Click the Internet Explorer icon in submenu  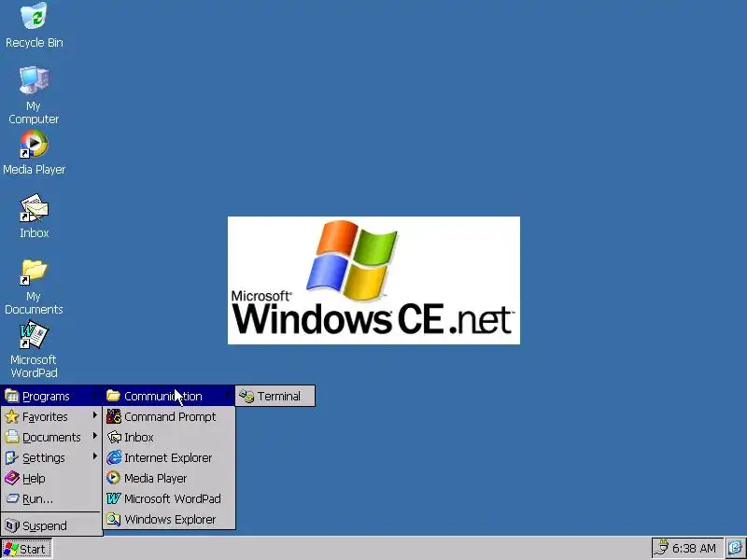[x=113, y=457]
